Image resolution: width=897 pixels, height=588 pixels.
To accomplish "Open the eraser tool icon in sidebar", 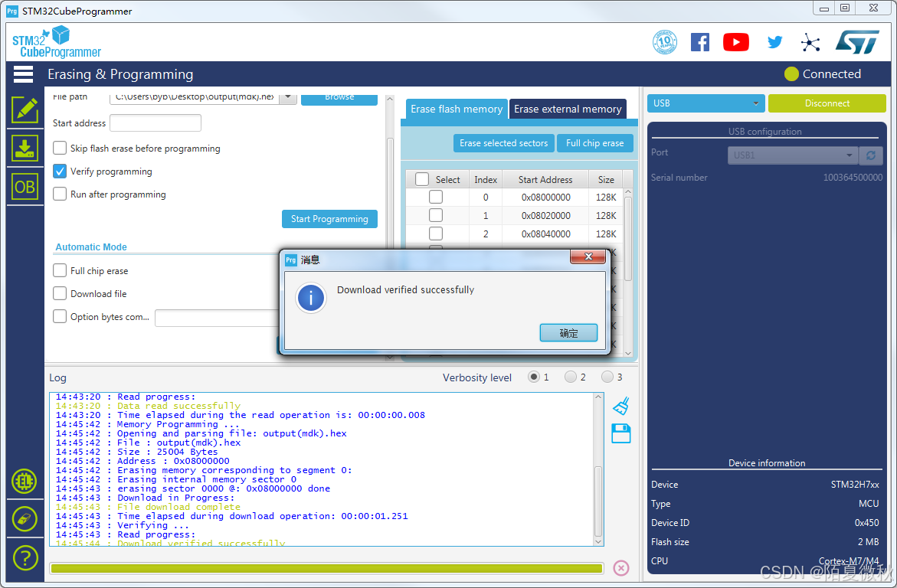I will click(x=24, y=519).
